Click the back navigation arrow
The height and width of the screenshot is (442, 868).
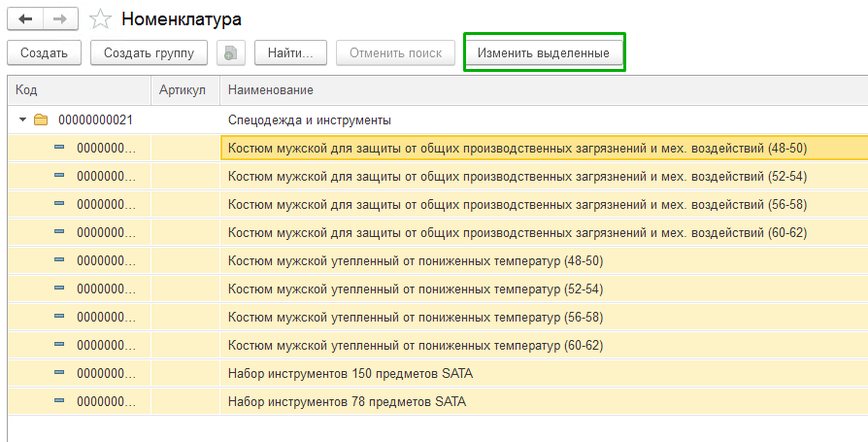(25, 19)
